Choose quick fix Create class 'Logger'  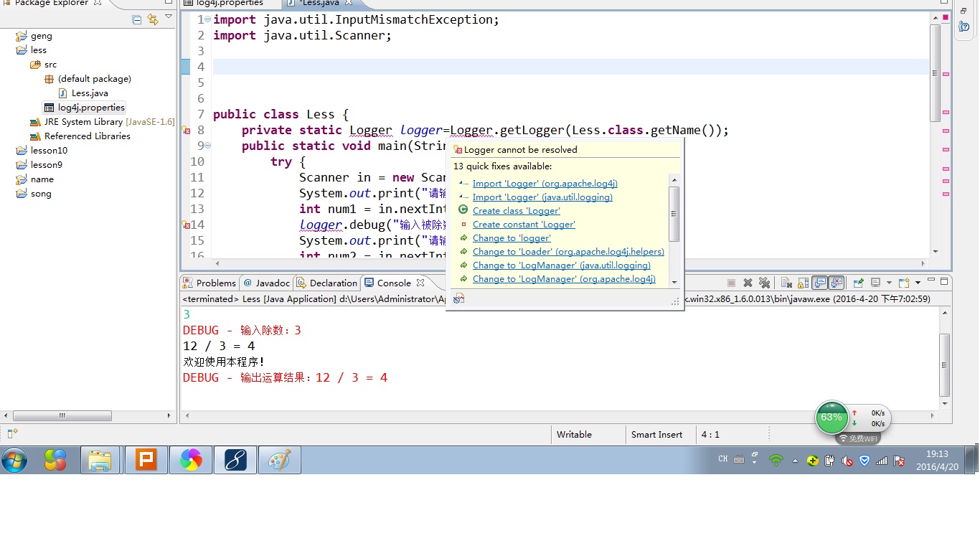516,211
